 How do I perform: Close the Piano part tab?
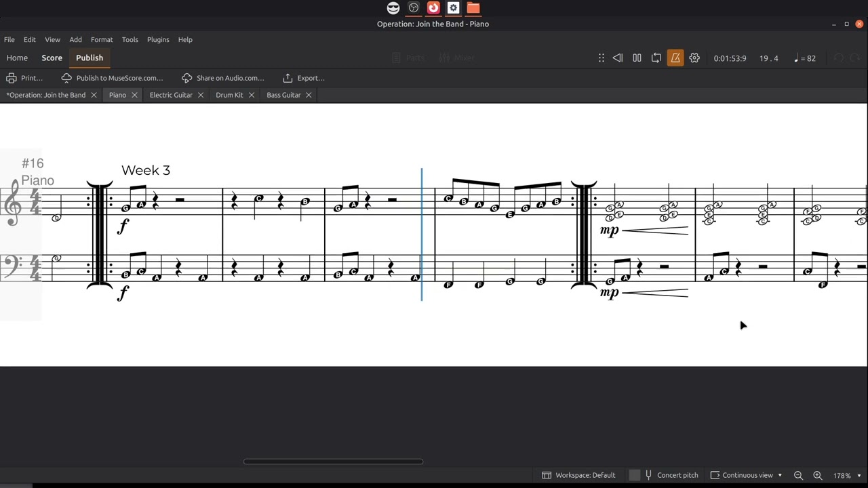click(x=134, y=95)
